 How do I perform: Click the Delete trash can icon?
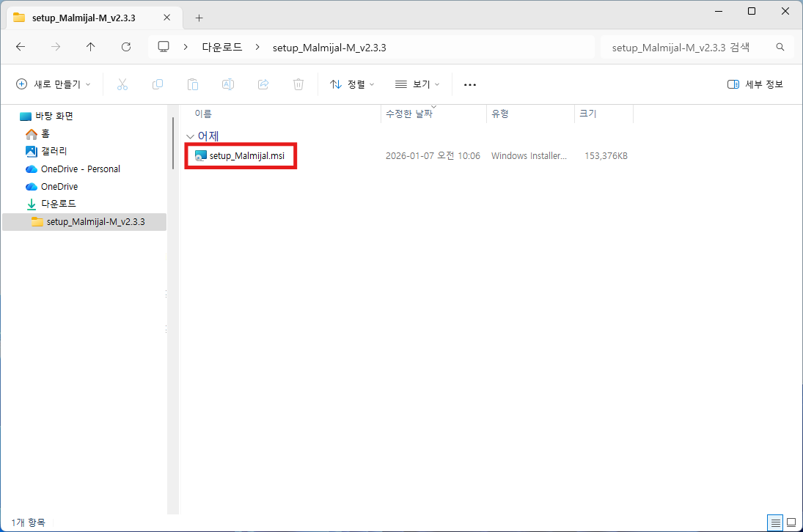[x=298, y=84]
